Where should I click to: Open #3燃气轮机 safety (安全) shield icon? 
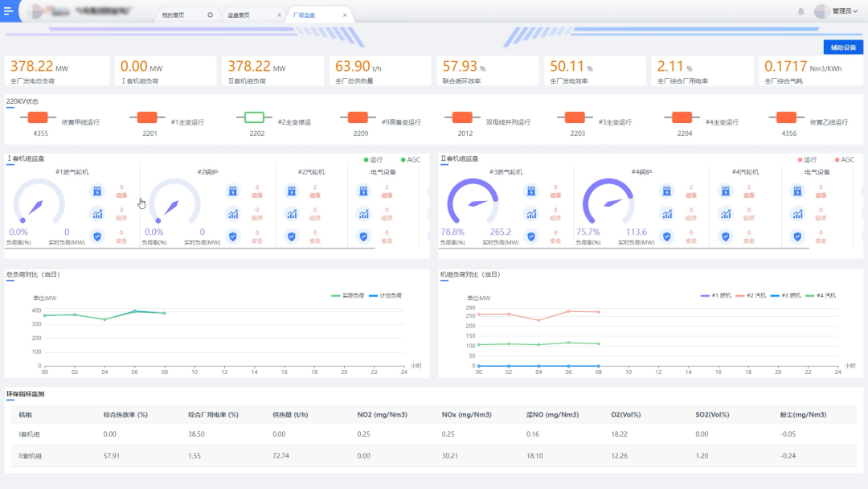[531, 236]
